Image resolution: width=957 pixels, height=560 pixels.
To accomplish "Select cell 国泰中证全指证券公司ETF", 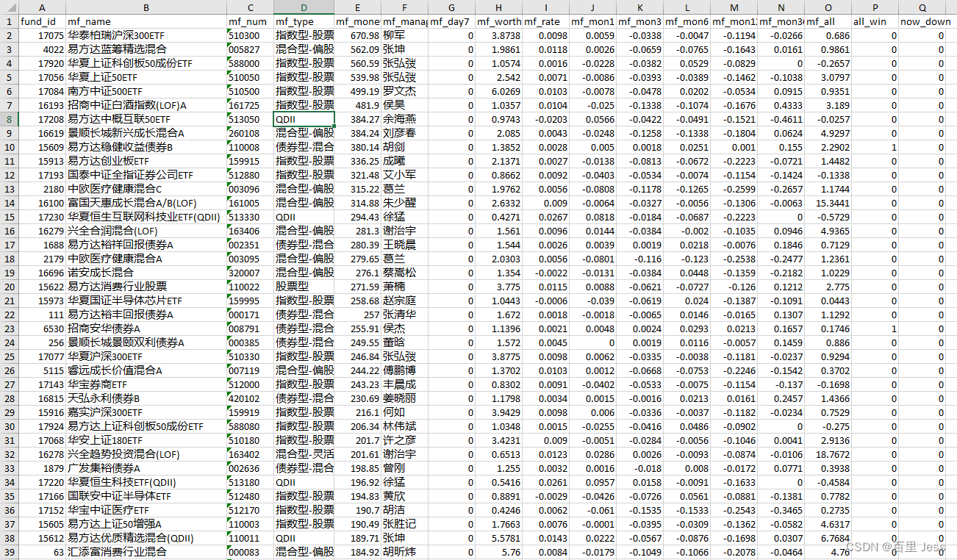I will [146, 175].
